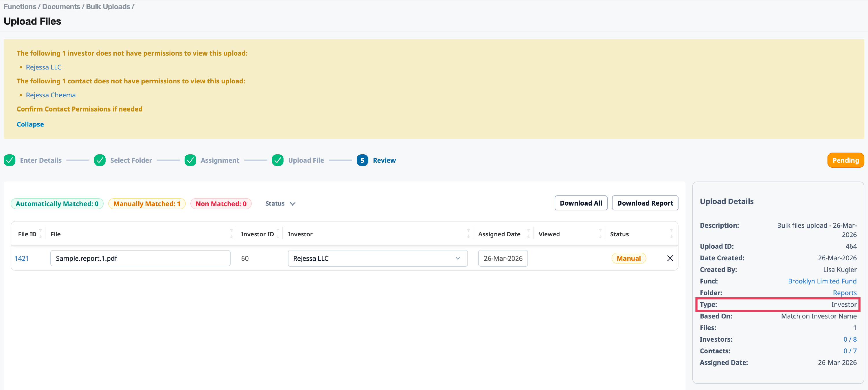Sort table by Investor ID column arrows
868x390 pixels.
point(278,233)
